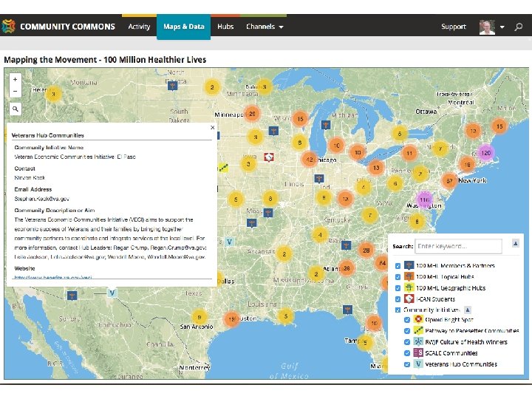
Task: Click the orange 18 cluster at Houston
Action: pos(232,319)
